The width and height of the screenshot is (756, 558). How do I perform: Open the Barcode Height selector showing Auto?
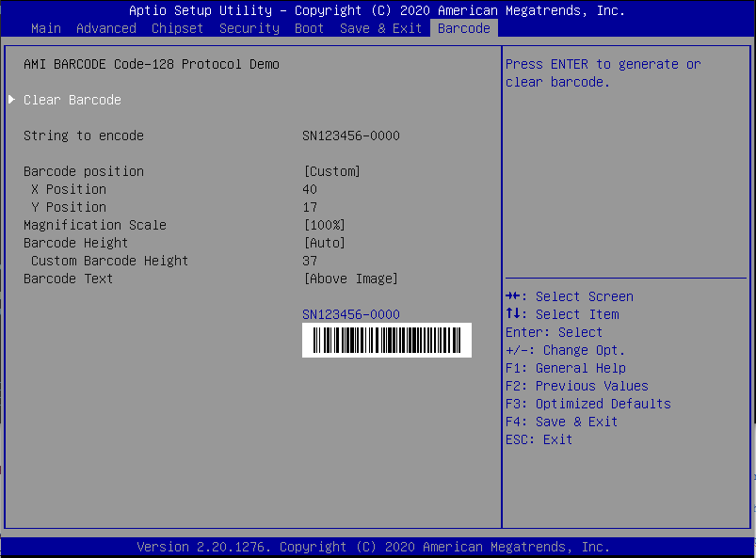323,243
